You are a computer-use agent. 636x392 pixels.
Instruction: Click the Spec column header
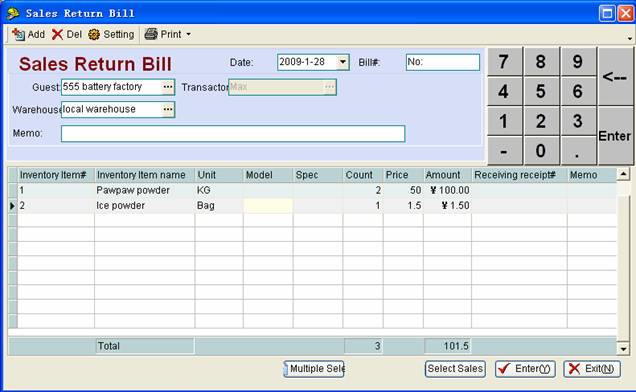pyautogui.click(x=318, y=175)
